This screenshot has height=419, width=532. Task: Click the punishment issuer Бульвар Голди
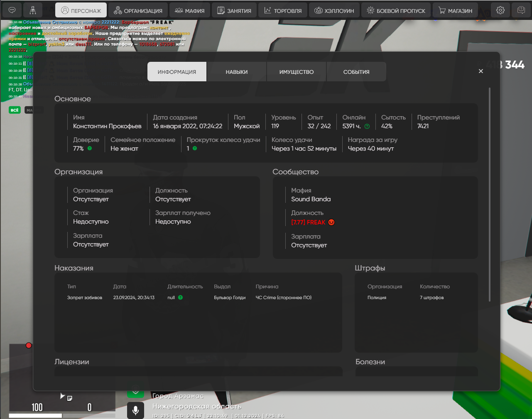[230, 297]
